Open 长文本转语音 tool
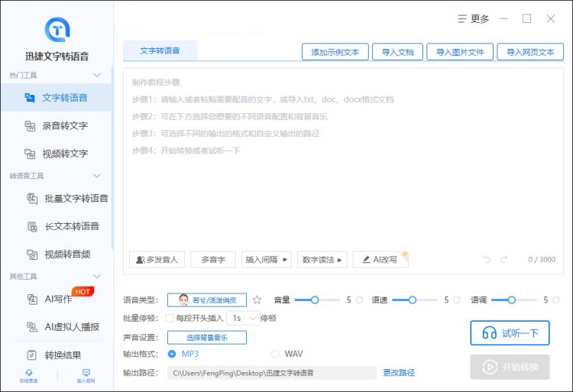573x392 pixels. pos(72,226)
